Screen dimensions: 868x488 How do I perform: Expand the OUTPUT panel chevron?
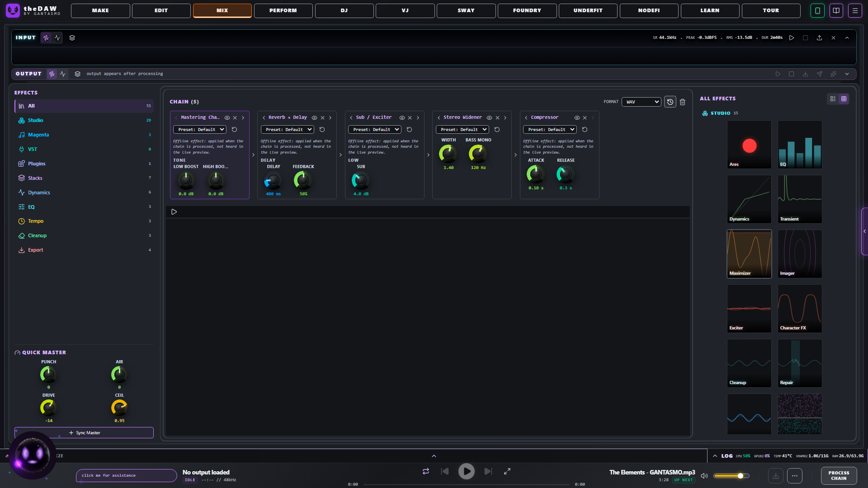pyautogui.click(x=847, y=74)
